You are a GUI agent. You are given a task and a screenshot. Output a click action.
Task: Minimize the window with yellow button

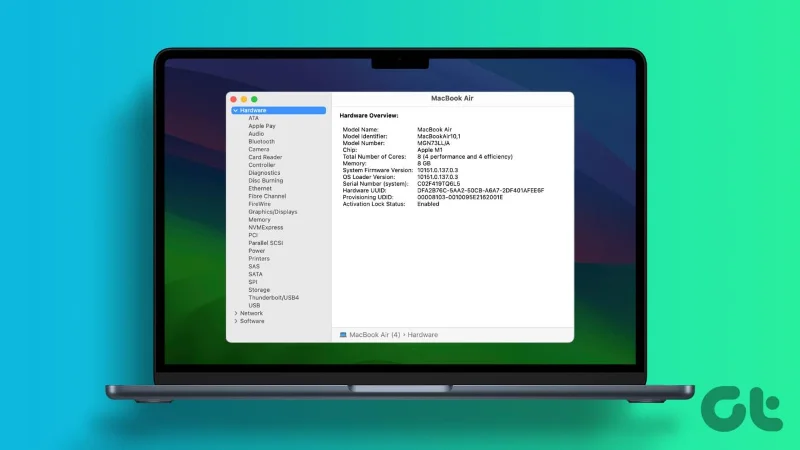pyautogui.click(x=244, y=99)
